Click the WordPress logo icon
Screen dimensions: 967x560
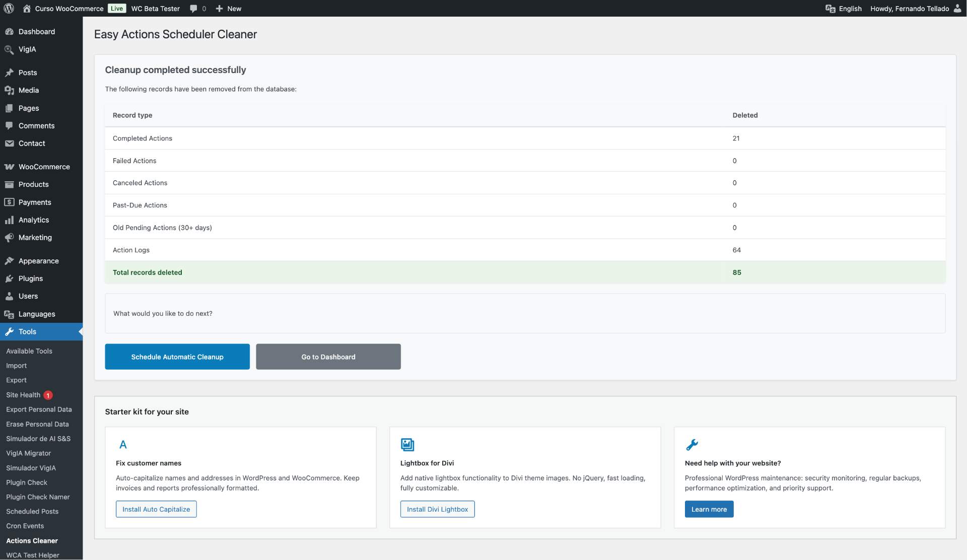coord(9,8)
